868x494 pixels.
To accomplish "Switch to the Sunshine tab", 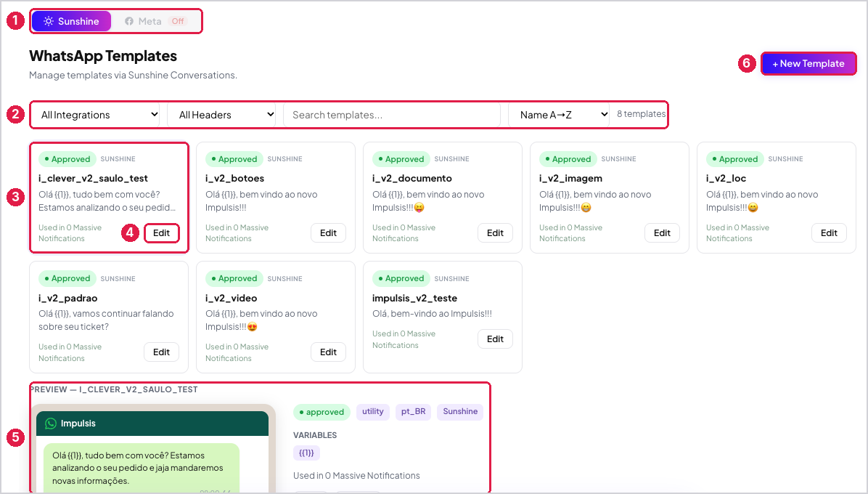I will [71, 21].
